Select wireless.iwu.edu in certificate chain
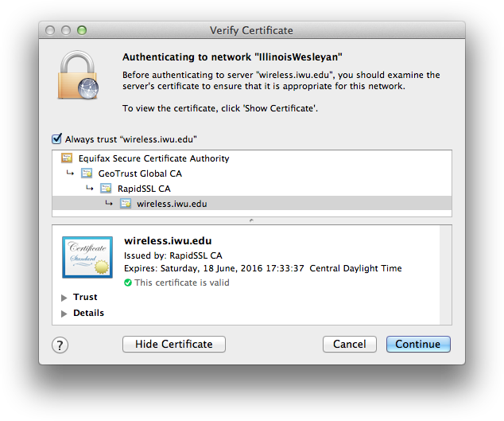This screenshot has width=504, height=421. tap(252, 204)
